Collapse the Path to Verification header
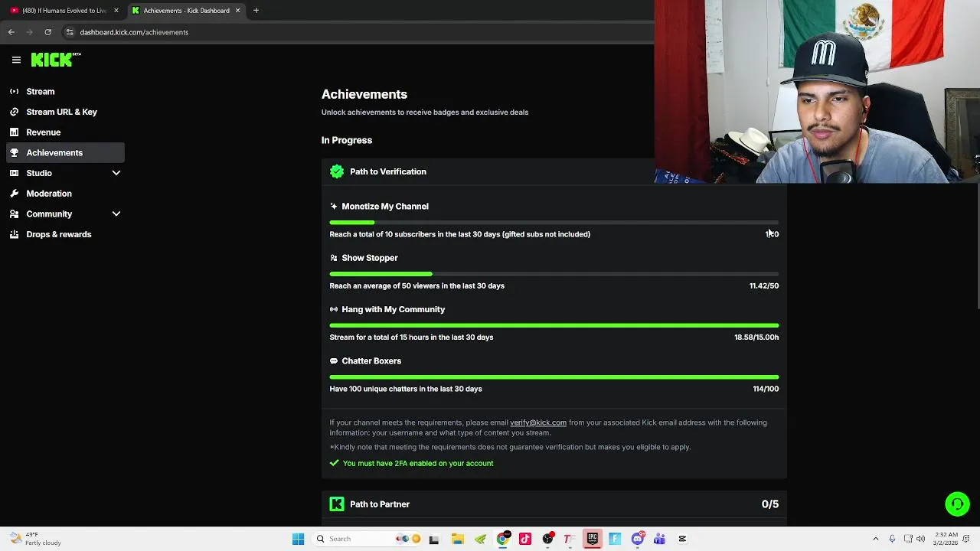Screen dimensions: 980x551 [x=554, y=171]
